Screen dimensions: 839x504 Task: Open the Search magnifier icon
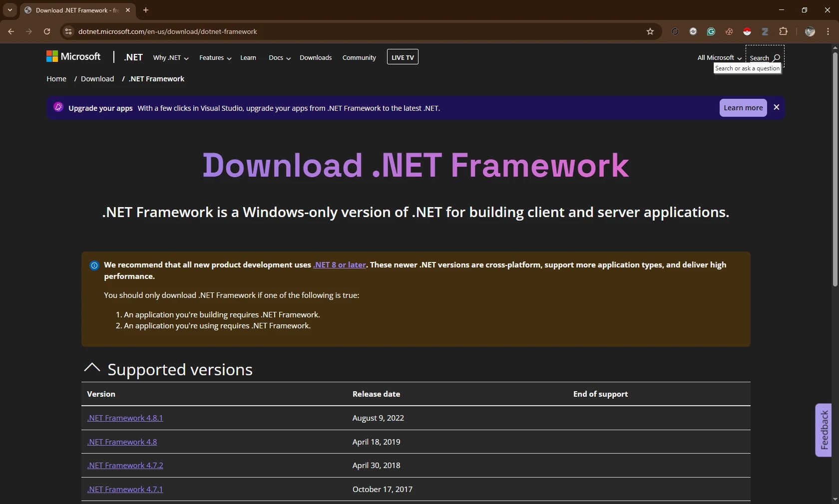click(x=776, y=58)
